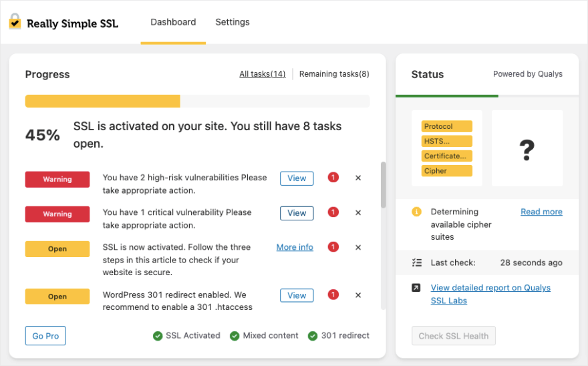This screenshot has width=588, height=366.
Task: Click red badge on 301 redirect row
Action: point(333,295)
